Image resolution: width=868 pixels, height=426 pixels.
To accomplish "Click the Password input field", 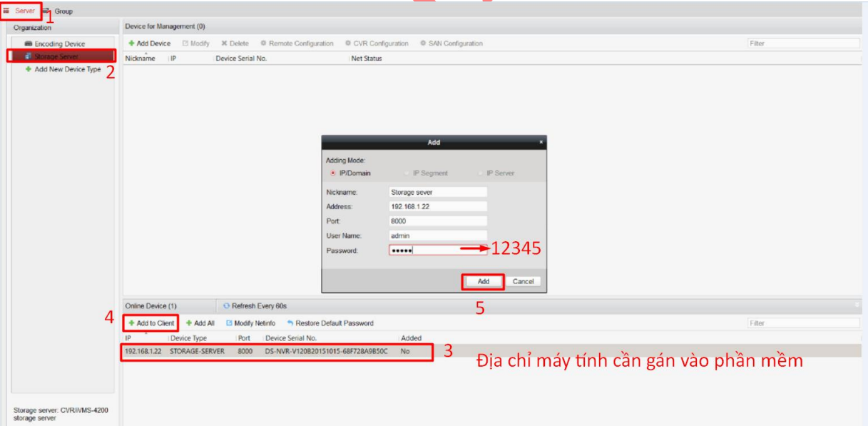I will [438, 250].
